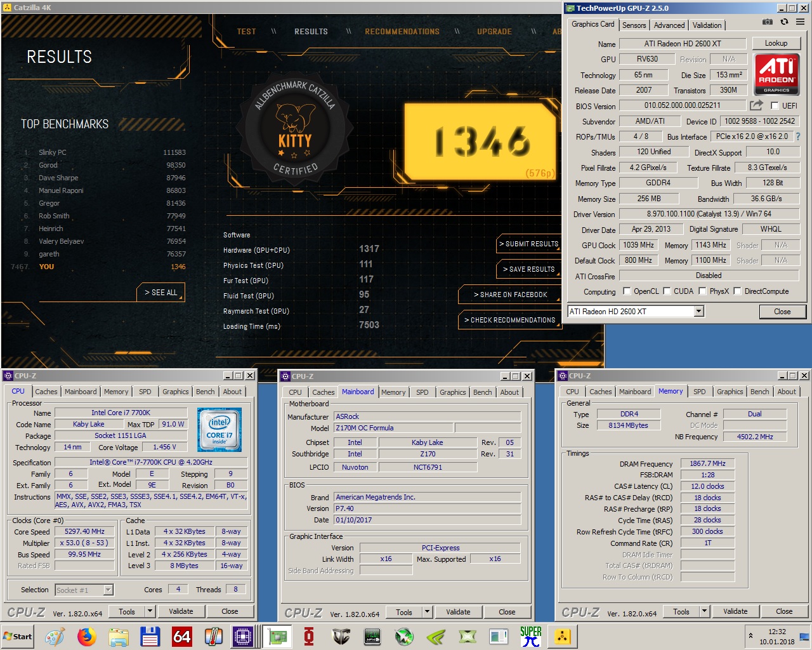This screenshot has width=812, height=650.
Task: Click Share on Facebook in Catzilla
Action: click(x=510, y=295)
